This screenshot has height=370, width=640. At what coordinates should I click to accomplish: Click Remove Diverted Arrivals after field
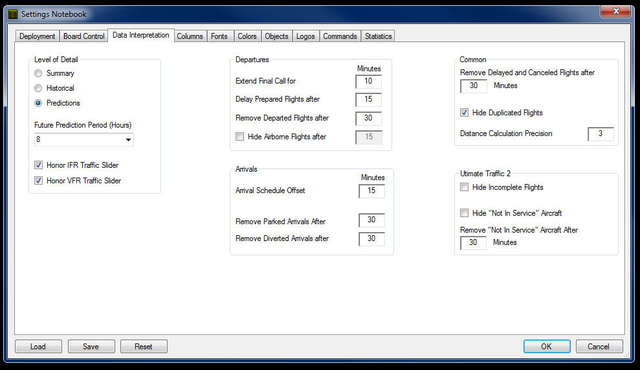(371, 238)
